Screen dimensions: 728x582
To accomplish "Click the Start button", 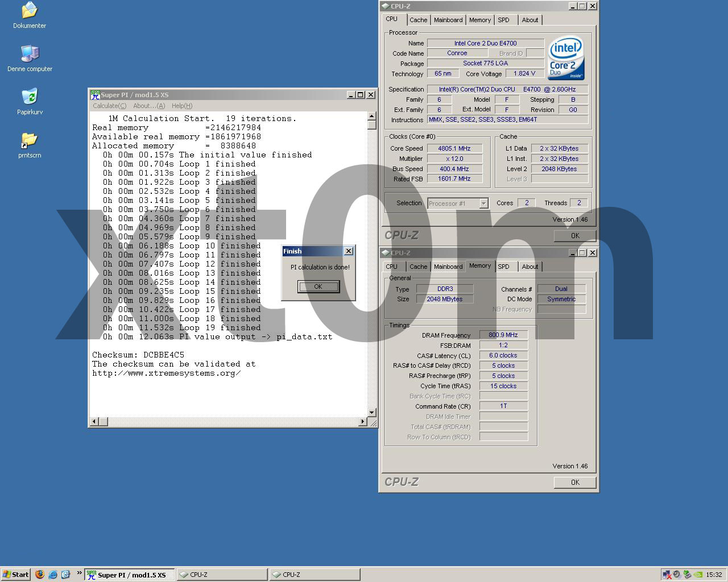I will (x=15, y=575).
